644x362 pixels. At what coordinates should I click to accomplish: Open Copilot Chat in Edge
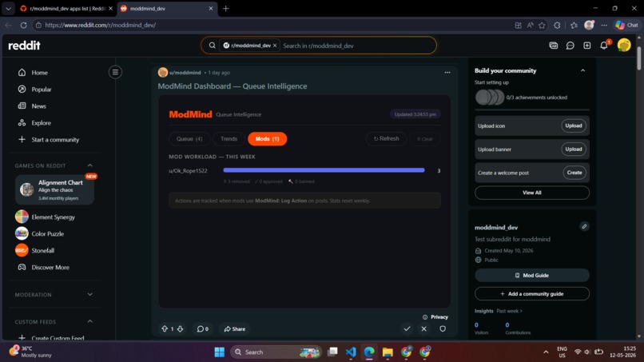coord(626,25)
